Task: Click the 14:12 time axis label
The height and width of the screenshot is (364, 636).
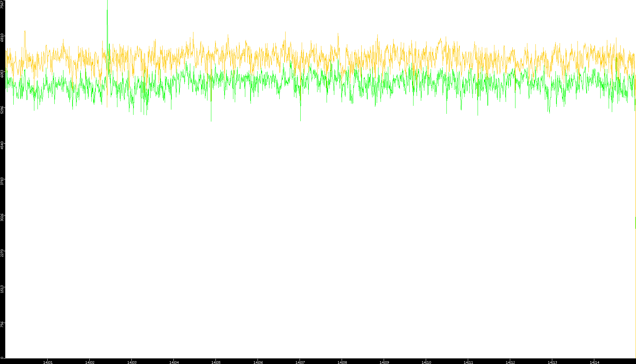Action: (x=510, y=362)
